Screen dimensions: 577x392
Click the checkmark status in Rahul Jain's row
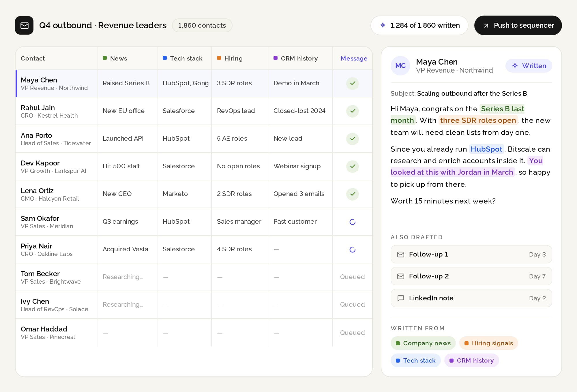point(352,111)
